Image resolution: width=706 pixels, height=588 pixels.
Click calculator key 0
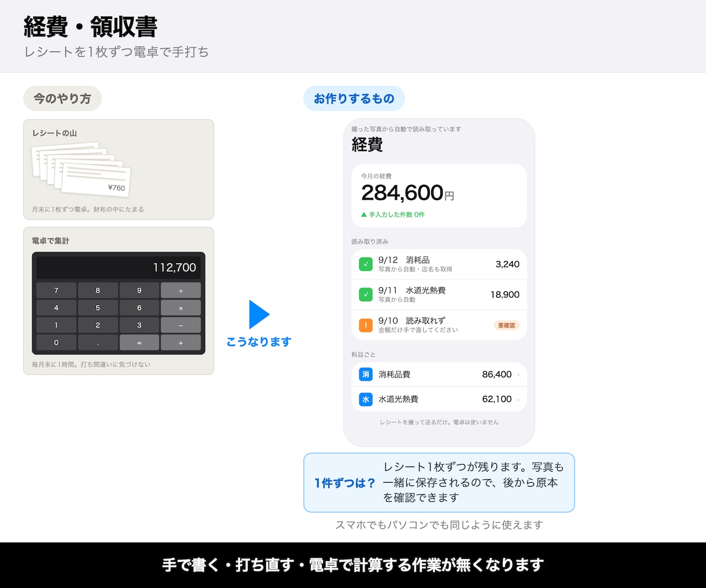(x=56, y=343)
